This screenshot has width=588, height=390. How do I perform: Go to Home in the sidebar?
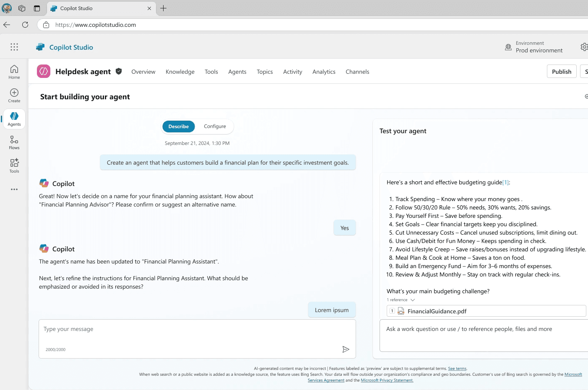tap(14, 72)
